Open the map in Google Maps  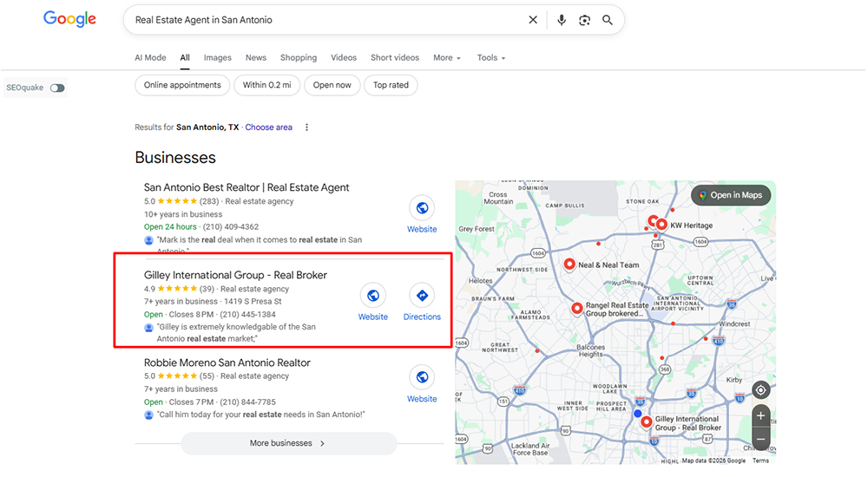pyautogui.click(x=731, y=195)
